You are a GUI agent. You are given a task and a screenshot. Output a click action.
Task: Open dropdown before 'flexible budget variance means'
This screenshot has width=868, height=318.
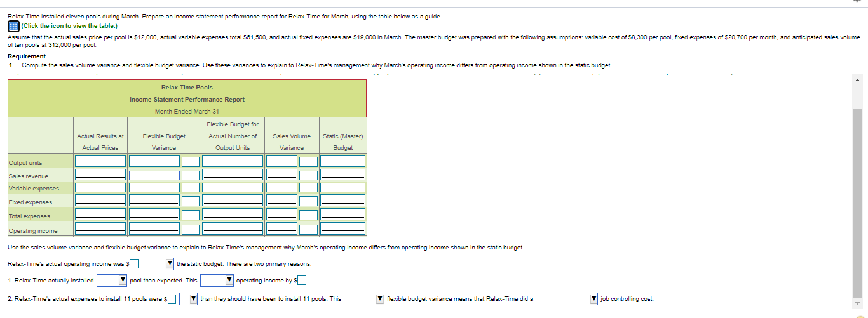(x=363, y=298)
